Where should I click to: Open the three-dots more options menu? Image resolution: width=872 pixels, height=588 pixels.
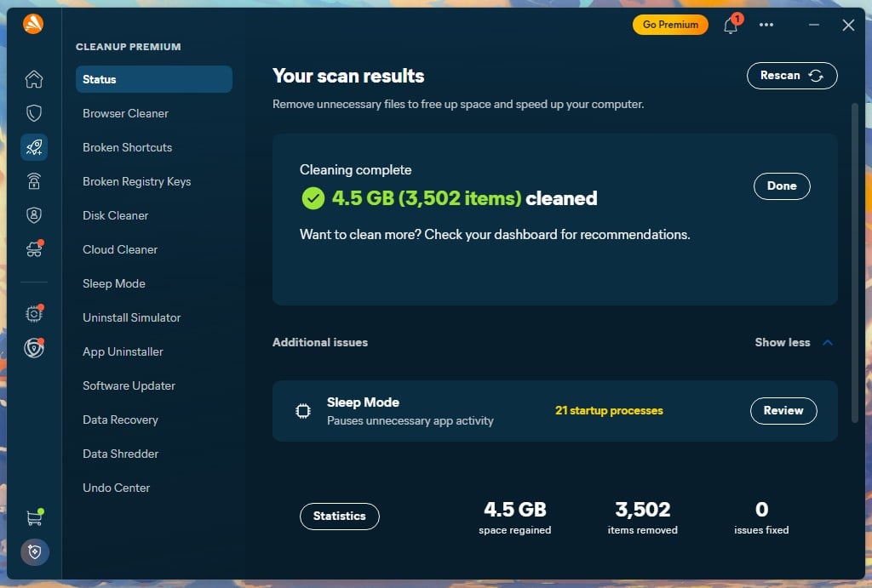(766, 25)
